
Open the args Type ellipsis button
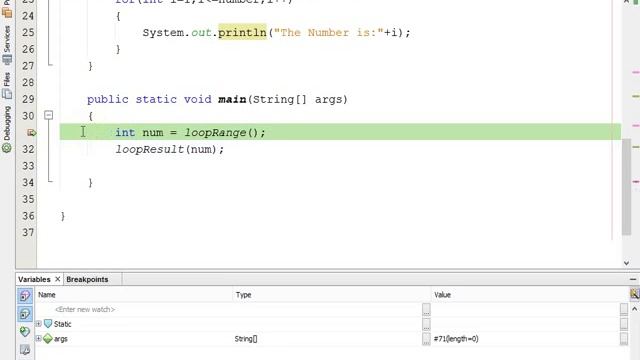pyautogui.click(x=426, y=339)
